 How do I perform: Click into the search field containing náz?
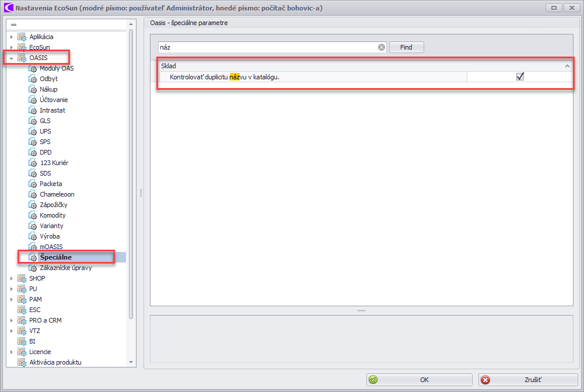click(x=268, y=47)
